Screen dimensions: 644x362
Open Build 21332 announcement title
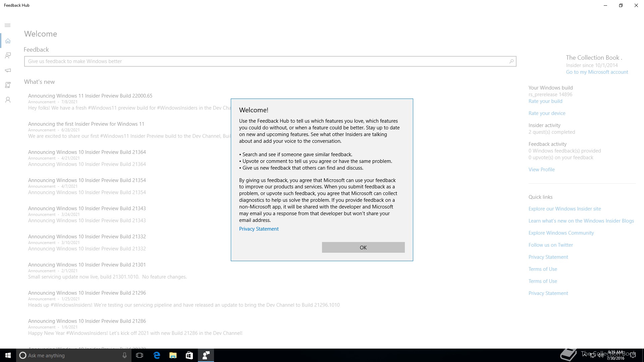point(87,237)
